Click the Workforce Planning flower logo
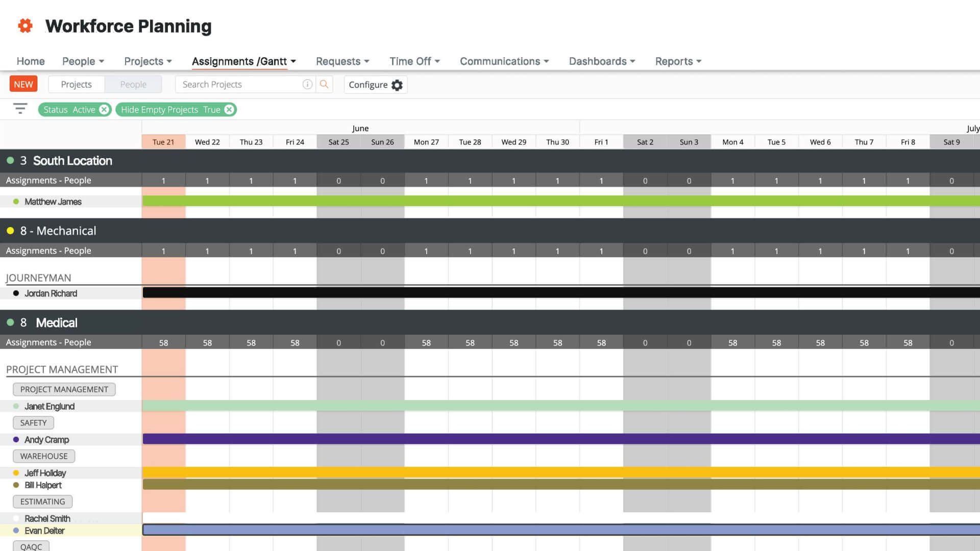Viewport: 980px width, 551px height. [x=24, y=25]
